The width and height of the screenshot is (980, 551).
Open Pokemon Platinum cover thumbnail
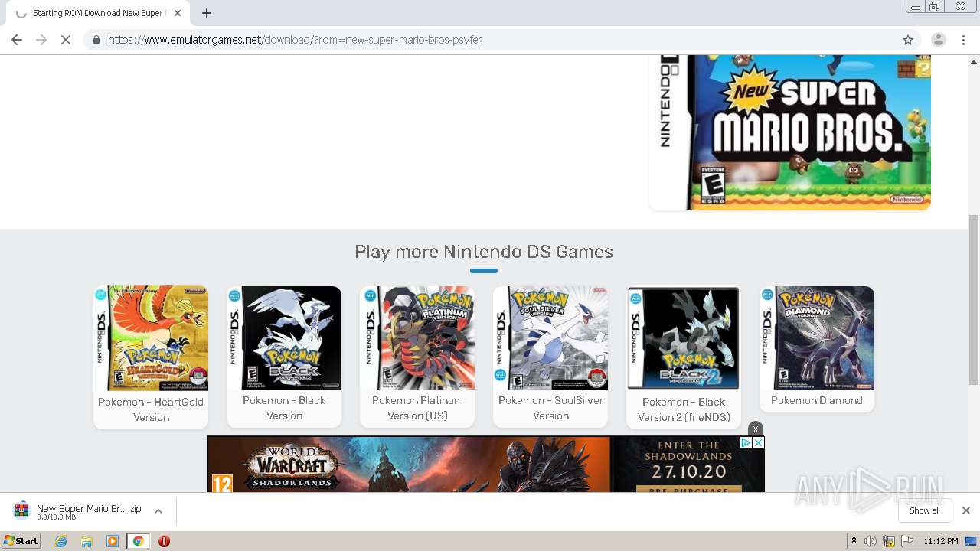coord(417,337)
